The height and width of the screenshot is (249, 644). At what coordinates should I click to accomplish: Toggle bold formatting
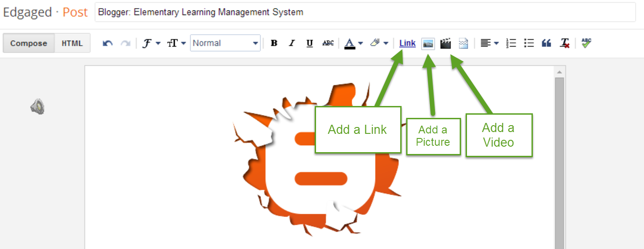[274, 43]
